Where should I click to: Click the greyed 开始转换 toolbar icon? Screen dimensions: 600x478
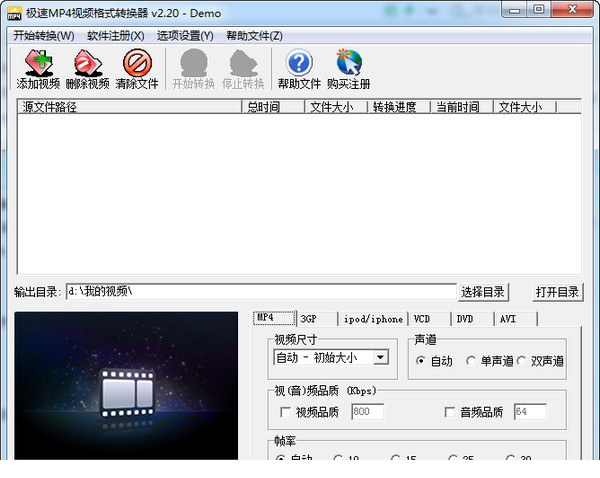click(x=194, y=69)
